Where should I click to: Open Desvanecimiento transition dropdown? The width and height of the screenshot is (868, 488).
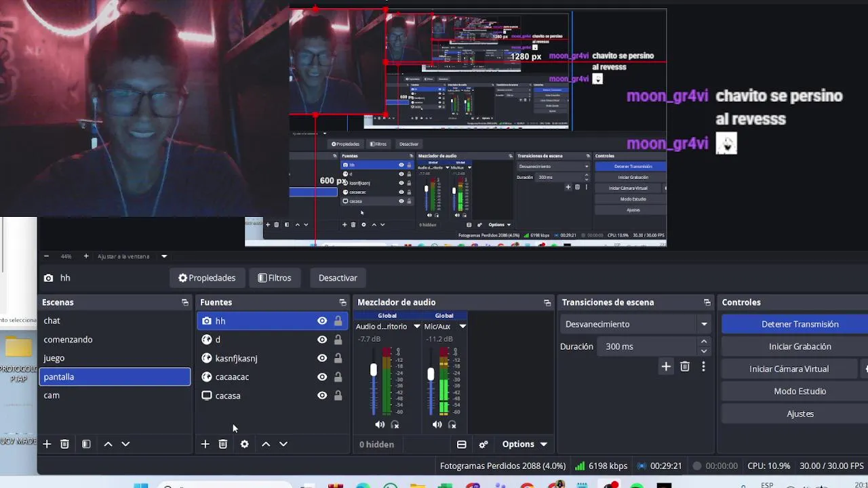coord(636,324)
